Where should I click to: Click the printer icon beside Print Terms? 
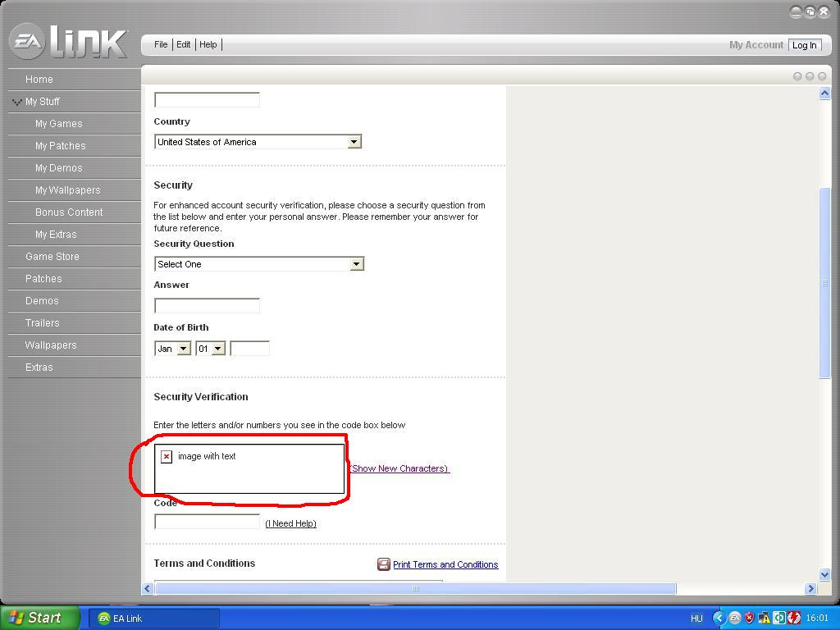click(x=383, y=564)
